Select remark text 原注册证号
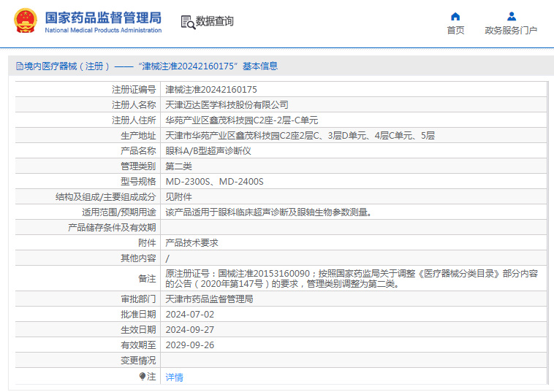The width and height of the screenshot is (554, 392). tap(352, 278)
